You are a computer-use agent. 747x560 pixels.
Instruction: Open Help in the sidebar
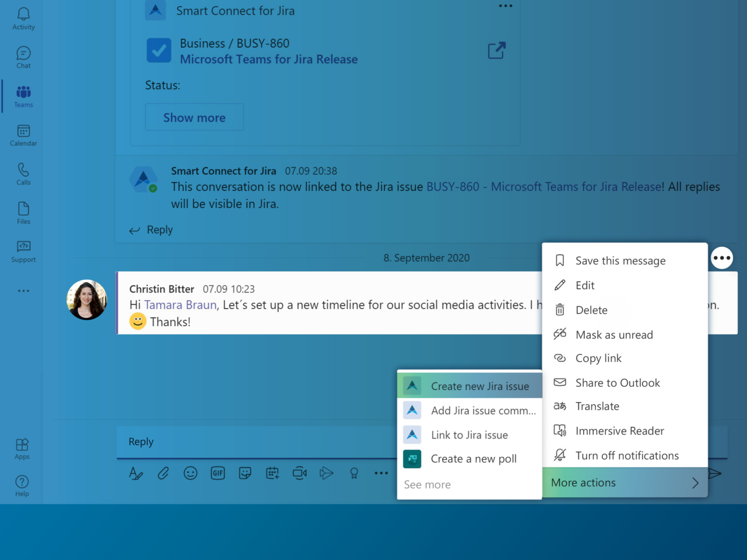tap(22, 486)
